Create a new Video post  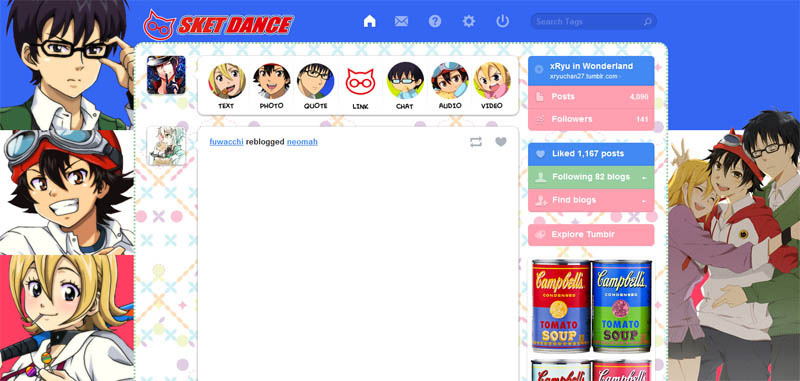pos(492,86)
